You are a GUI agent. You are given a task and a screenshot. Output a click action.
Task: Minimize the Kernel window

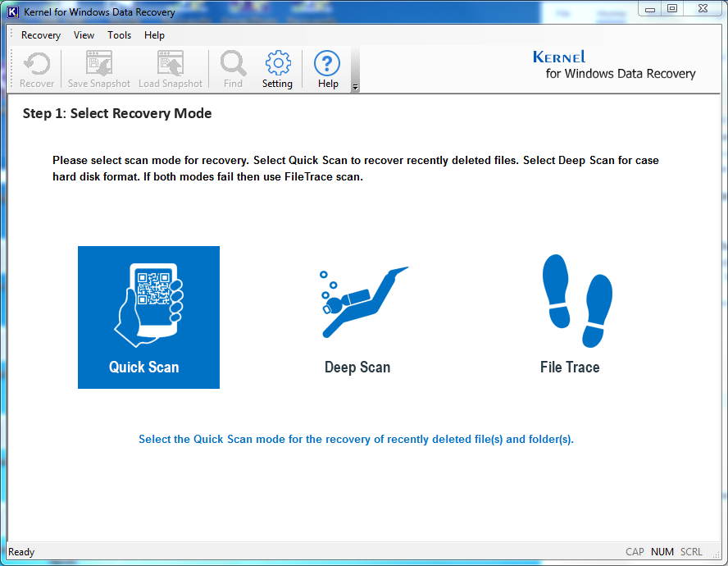click(650, 9)
